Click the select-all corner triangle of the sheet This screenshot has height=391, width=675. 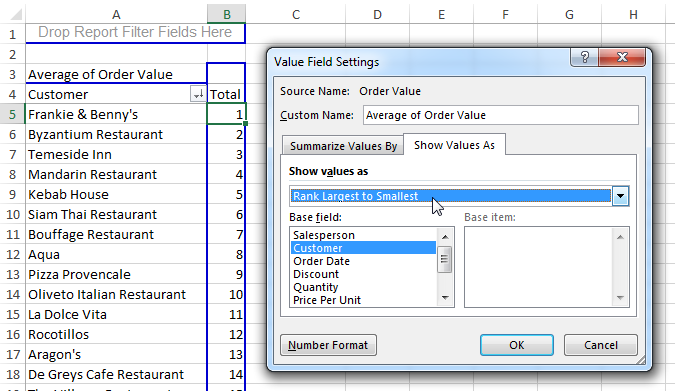coord(16,15)
